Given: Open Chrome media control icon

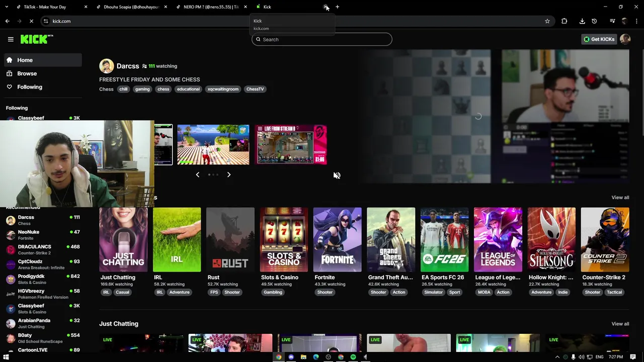Looking at the screenshot, I should [612, 21].
